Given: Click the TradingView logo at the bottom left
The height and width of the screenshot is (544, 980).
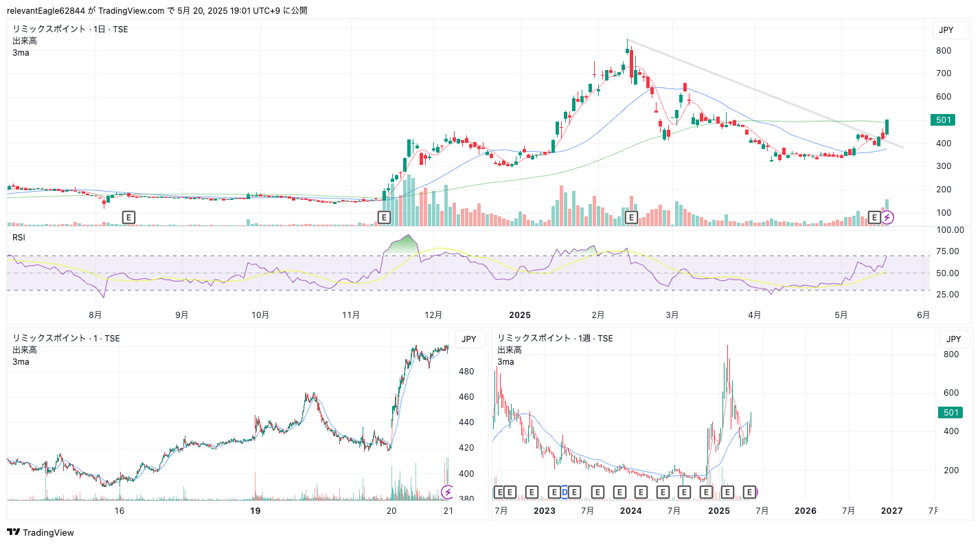Looking at the screenshot, I should (x=41, y=532).
